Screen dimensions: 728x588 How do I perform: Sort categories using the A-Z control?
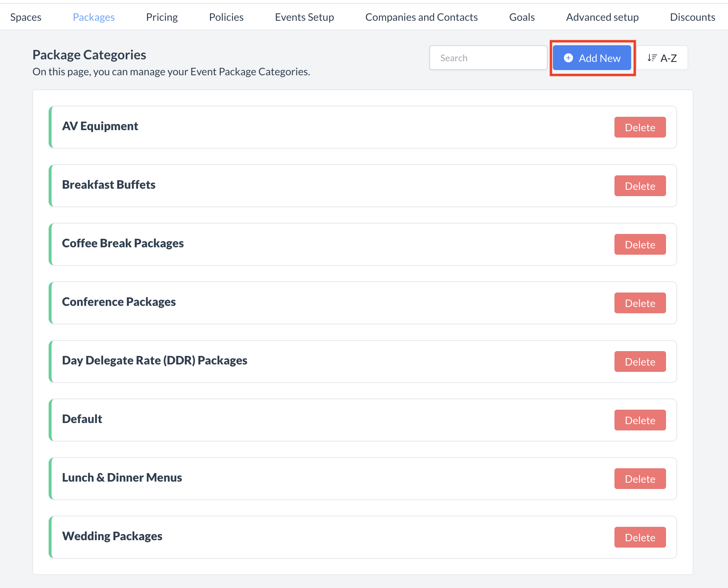pos(663,57)
